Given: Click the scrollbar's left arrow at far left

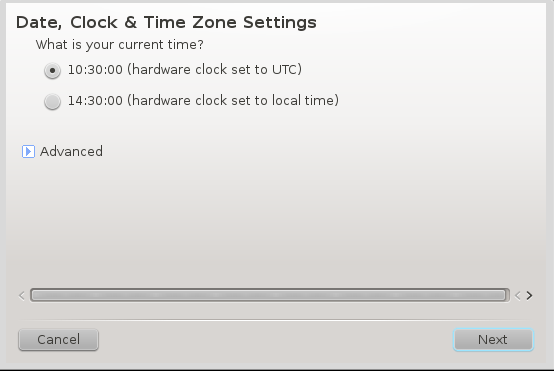Looking at the screenshot, I should coord(22,295).
